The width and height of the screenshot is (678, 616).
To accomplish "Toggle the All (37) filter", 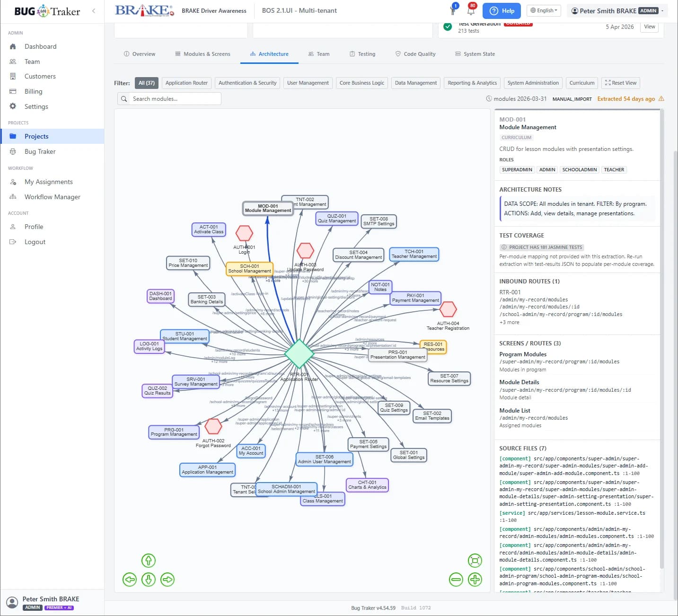I will (147, 83).
